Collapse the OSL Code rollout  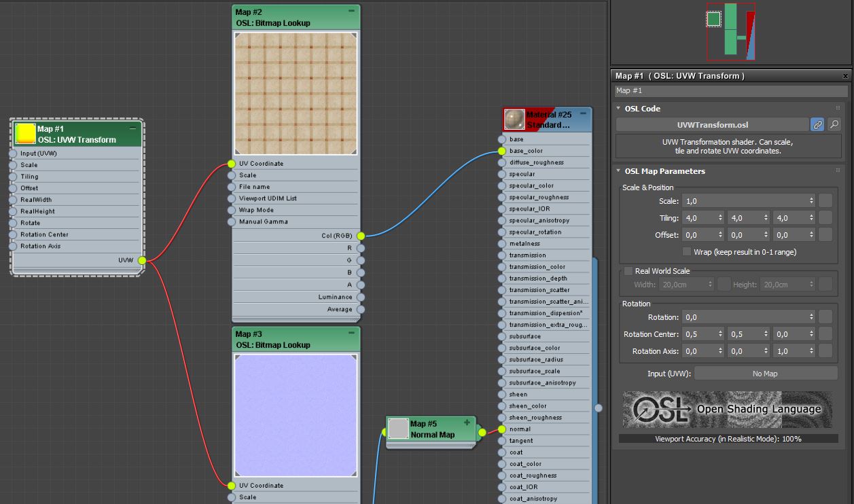[618, 108]
